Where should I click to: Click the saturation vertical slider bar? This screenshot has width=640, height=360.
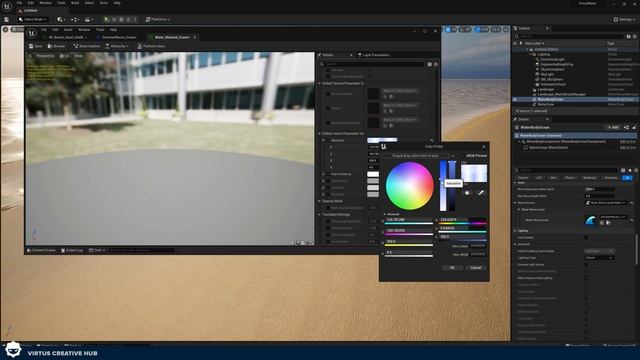coord(443,186)
